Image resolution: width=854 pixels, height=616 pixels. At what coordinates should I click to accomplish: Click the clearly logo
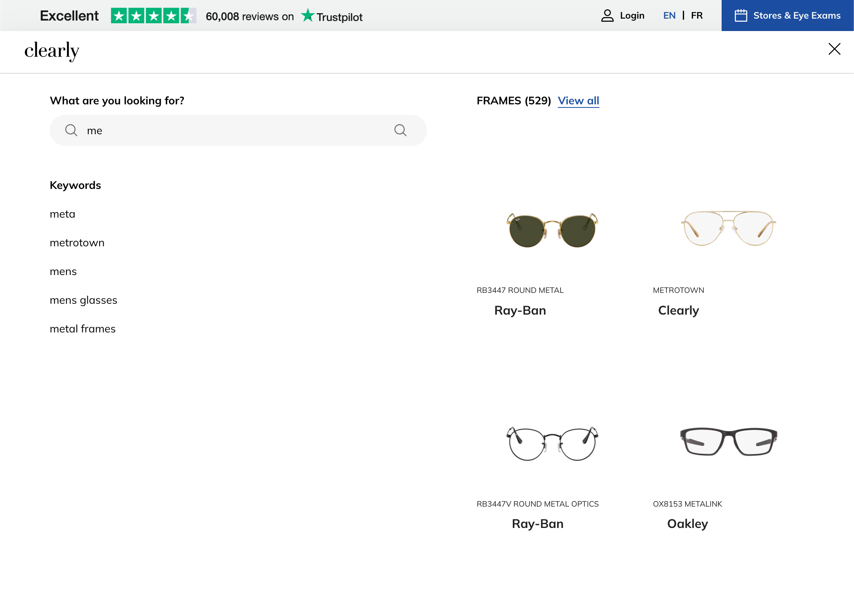coord(52,50)
